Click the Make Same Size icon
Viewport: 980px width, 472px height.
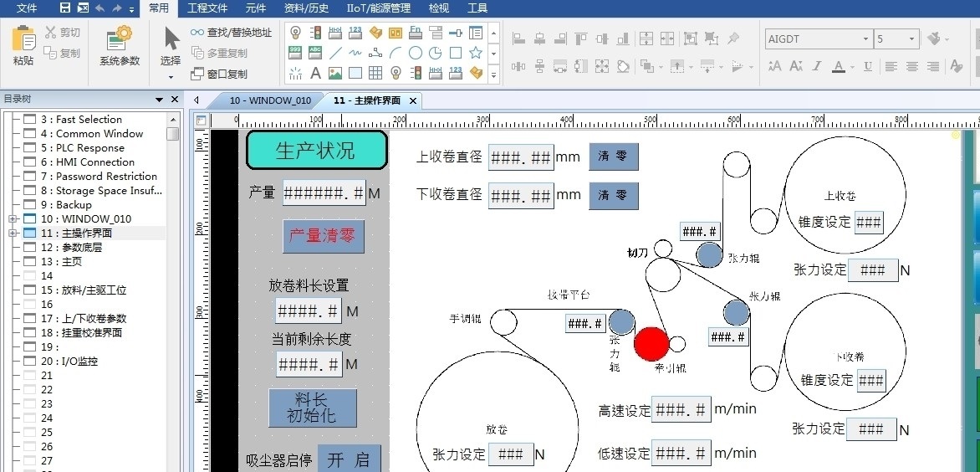point(602,65)
